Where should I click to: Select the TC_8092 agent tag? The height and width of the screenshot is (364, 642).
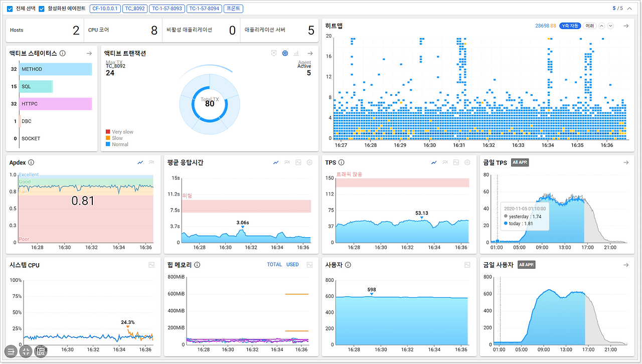point(134,9)
